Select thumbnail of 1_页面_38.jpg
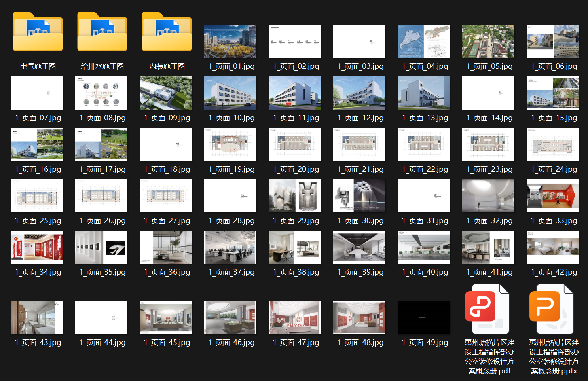 point(295,247)
